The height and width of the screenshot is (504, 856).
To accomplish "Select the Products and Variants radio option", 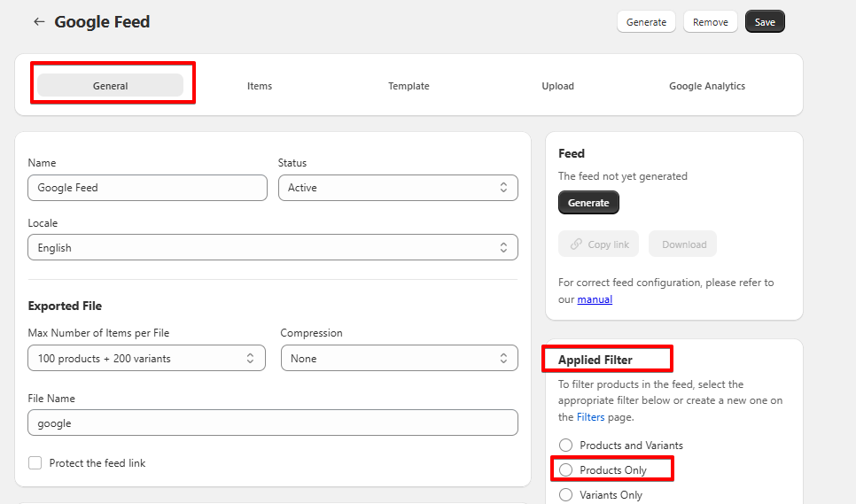I will click(565, 445).
